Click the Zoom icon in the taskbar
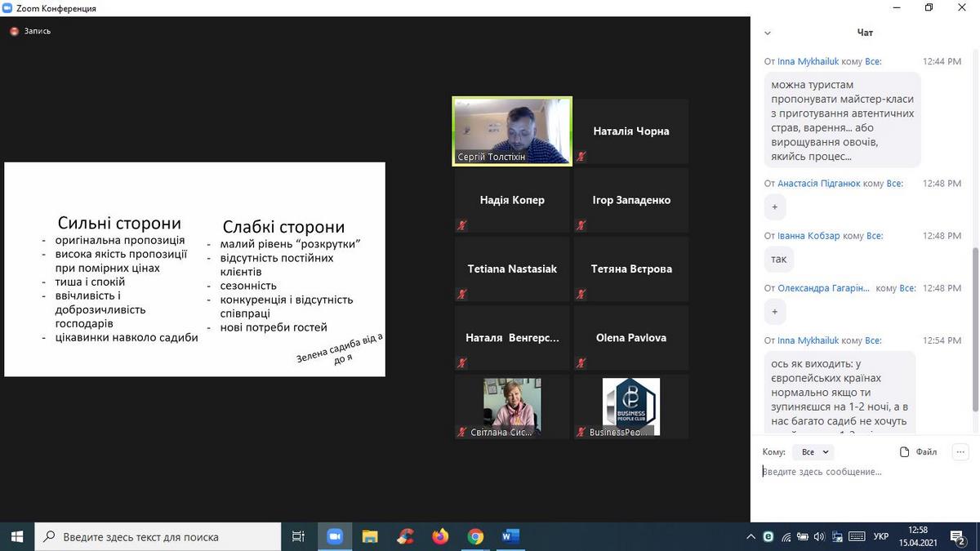Viewport: 980px width, 551px height. click(x=334, y=536)
